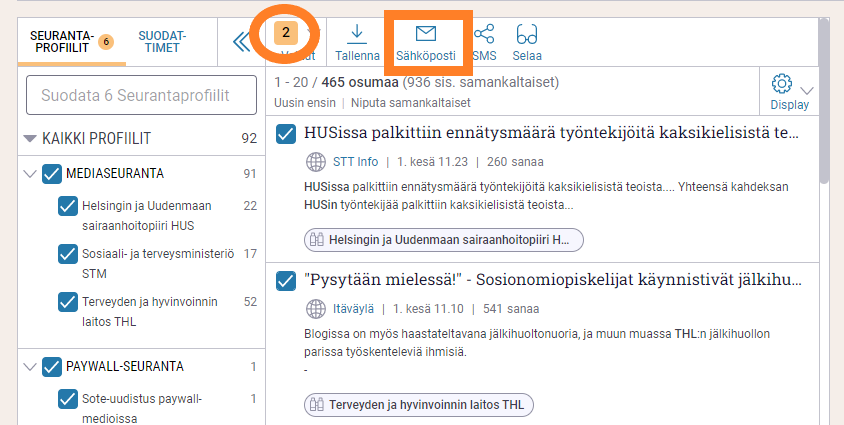Viewport: 844px width, 425px height.
Task: Select the SEURANTAPROFIILIT tab
Action: pos(62,41)
